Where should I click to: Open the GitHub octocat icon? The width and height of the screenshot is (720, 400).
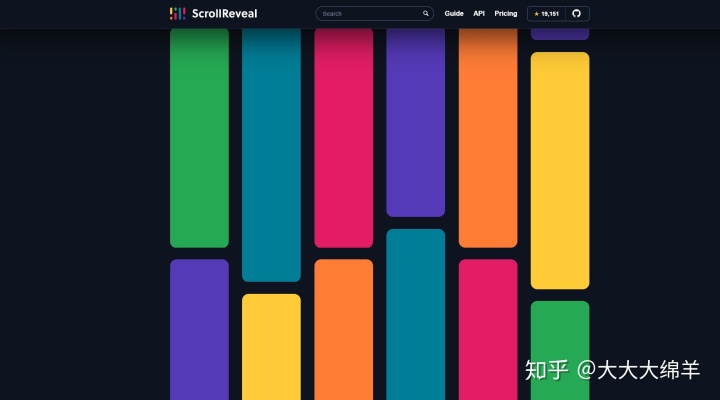point(577,14)
